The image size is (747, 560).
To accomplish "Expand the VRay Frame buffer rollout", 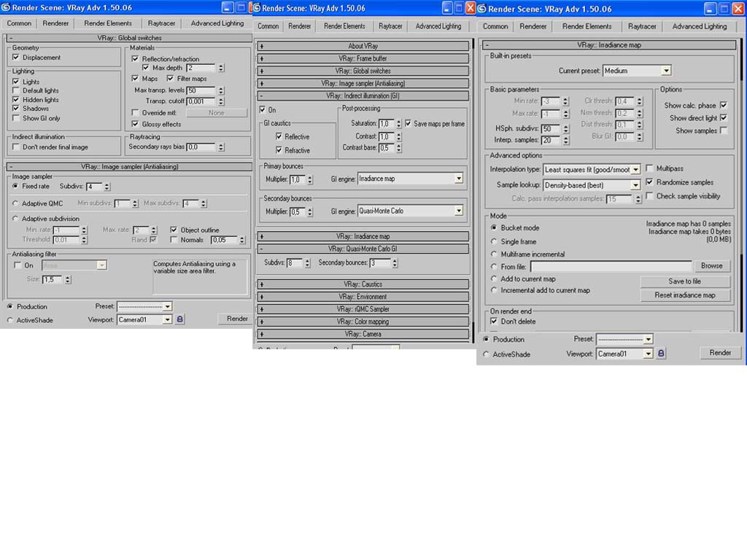I will pyautogui.click(x=363, y=58).
